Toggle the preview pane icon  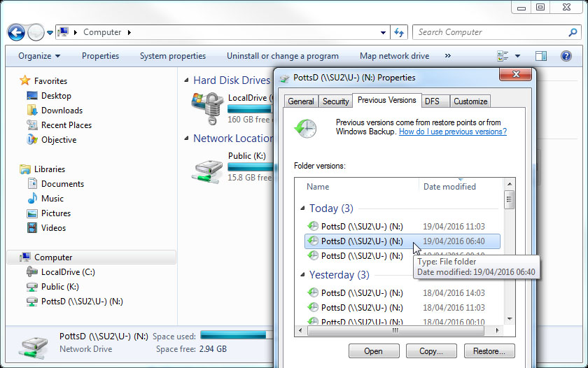[540, 56]
